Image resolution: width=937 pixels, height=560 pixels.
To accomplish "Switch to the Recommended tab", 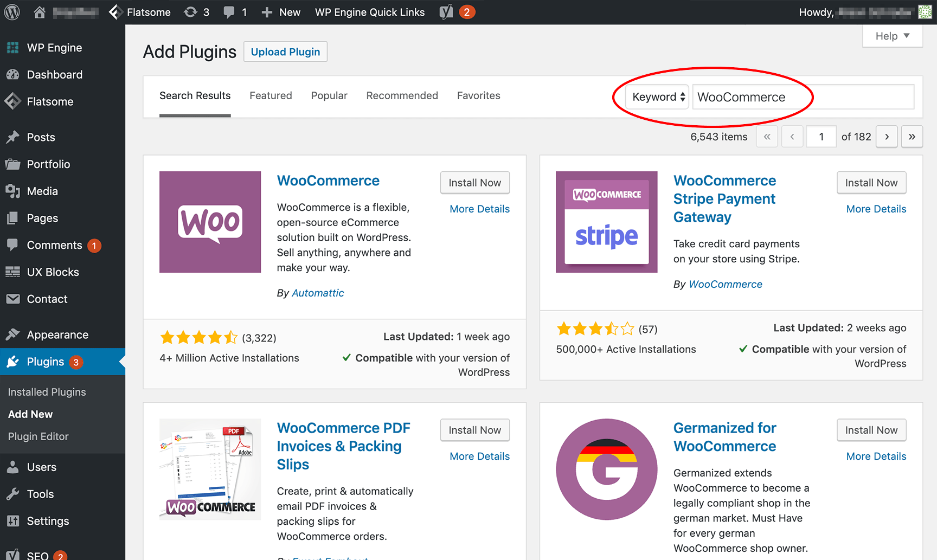I will (402, 96).
